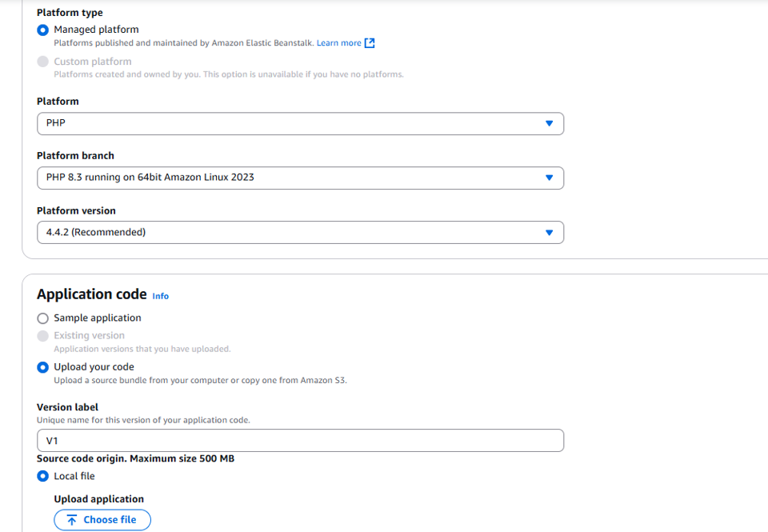Choose the Sample application option
This screenshot has width=768, height=532.
click(43, 318)
